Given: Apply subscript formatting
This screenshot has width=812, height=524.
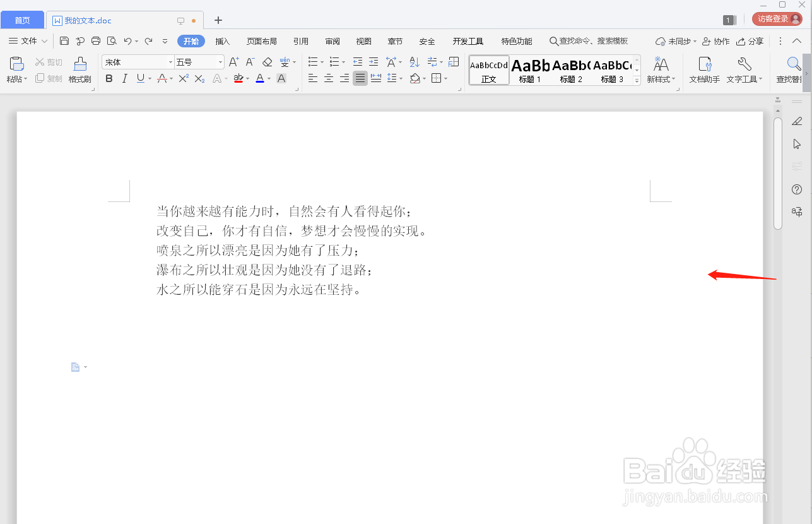Looking at the screenshot, I should click(x=199, y=78).
